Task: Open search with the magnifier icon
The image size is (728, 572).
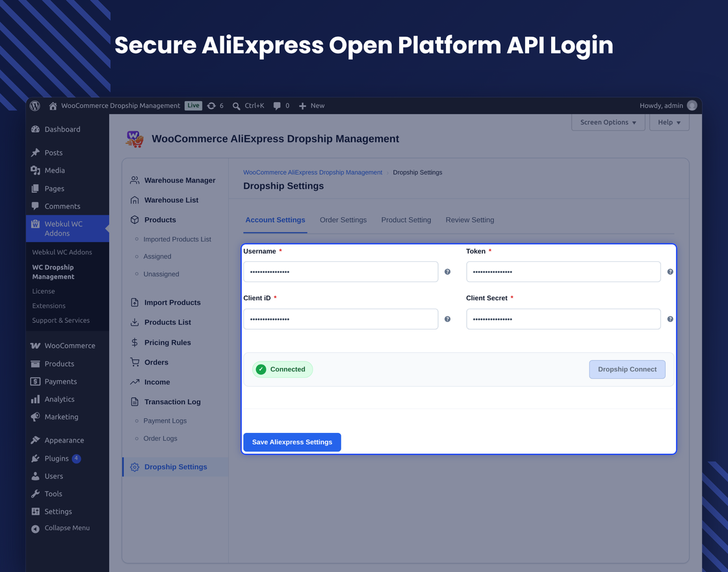Action: coord(237,106)
